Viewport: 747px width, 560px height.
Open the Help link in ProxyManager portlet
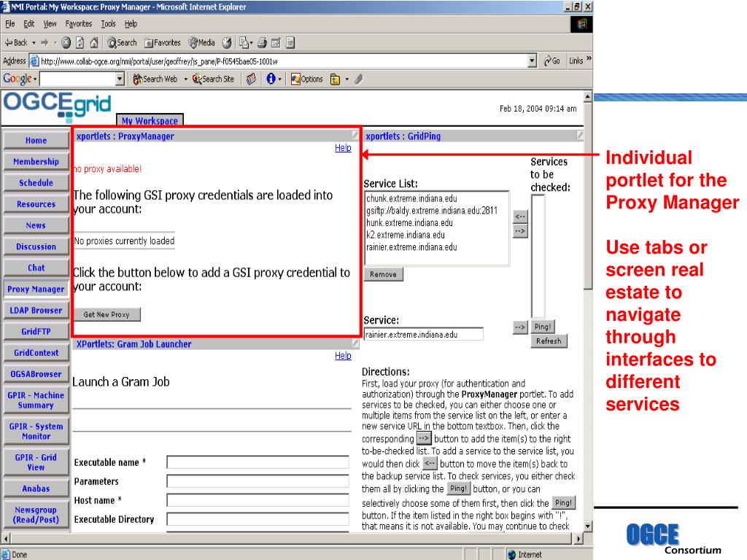tap(343, 147)
